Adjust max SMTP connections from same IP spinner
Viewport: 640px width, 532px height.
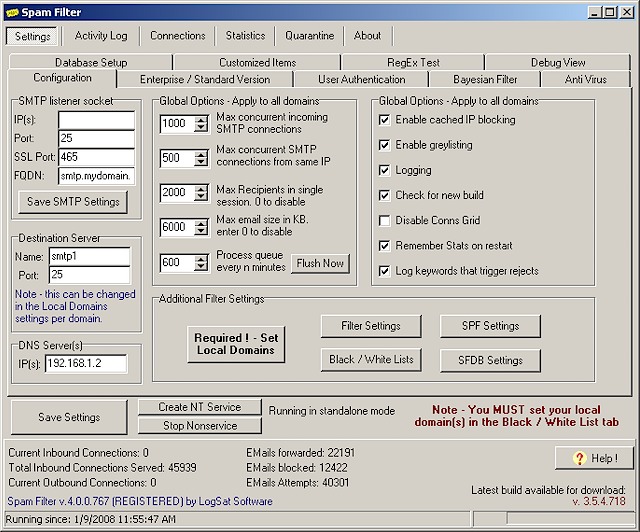(200, 158)
